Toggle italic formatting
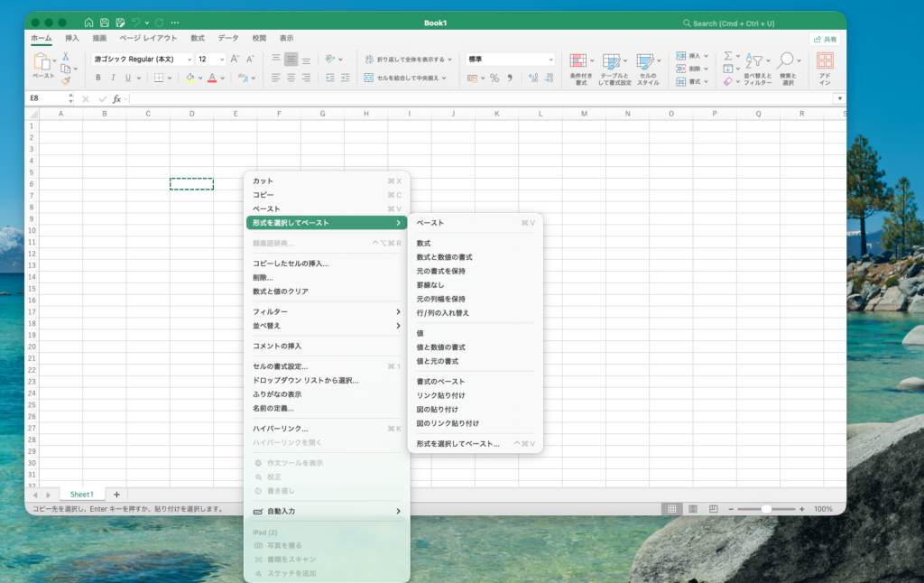 pyautogui.click(x=114, y=79)
